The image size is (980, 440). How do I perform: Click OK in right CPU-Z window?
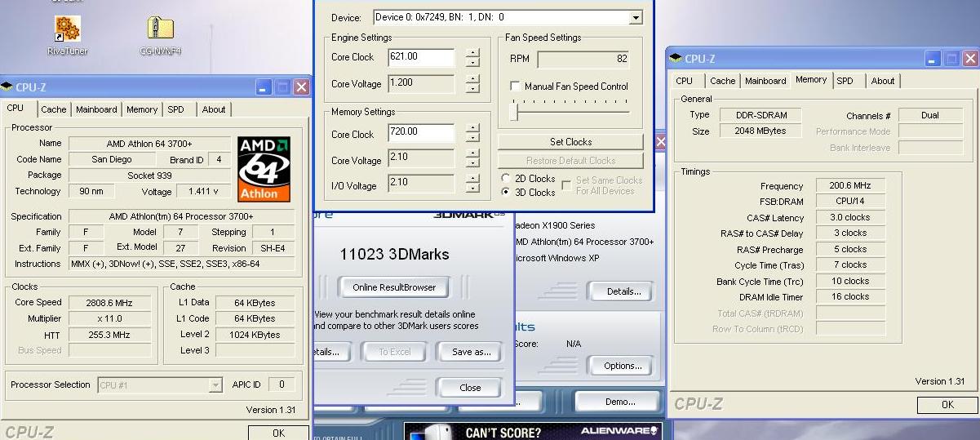(x=947, y=404)
